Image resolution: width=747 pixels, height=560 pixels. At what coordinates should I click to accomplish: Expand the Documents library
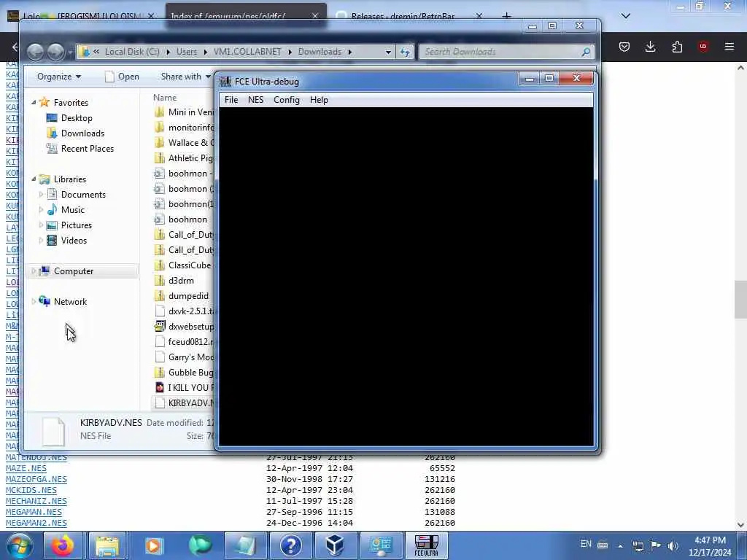(41, 194)
